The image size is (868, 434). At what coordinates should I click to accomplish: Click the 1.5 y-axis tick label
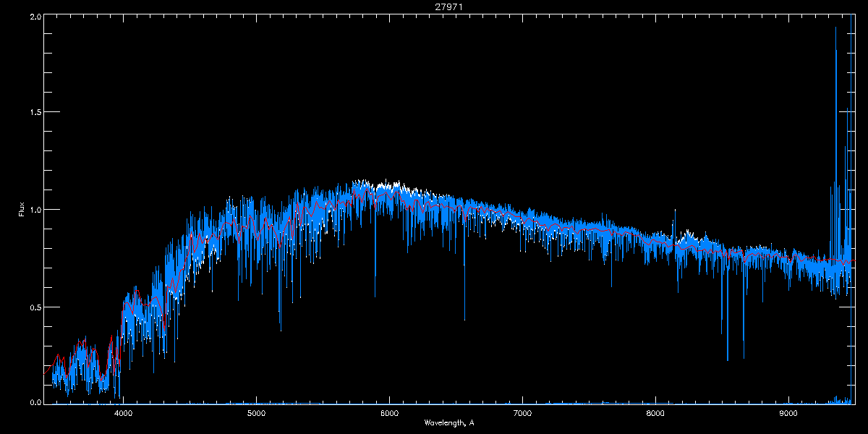point(36,113)
